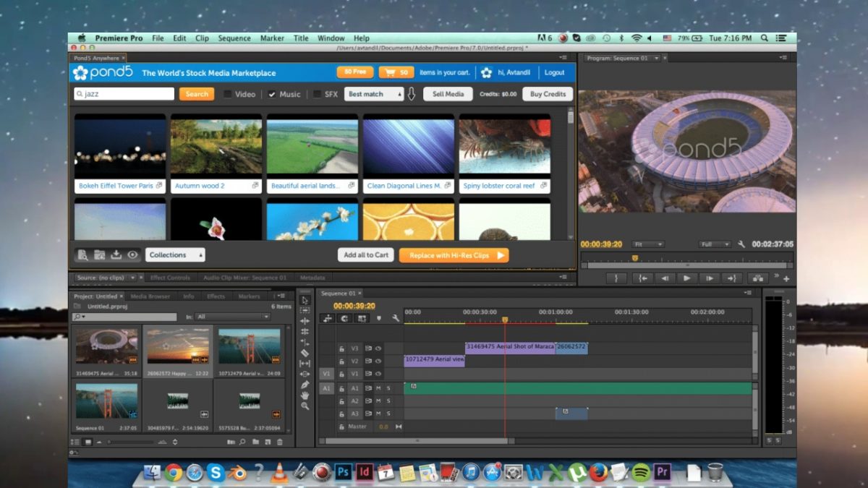
Task: Select the Razor tool in the timeline toolbar
Action: tap(305, 352)
